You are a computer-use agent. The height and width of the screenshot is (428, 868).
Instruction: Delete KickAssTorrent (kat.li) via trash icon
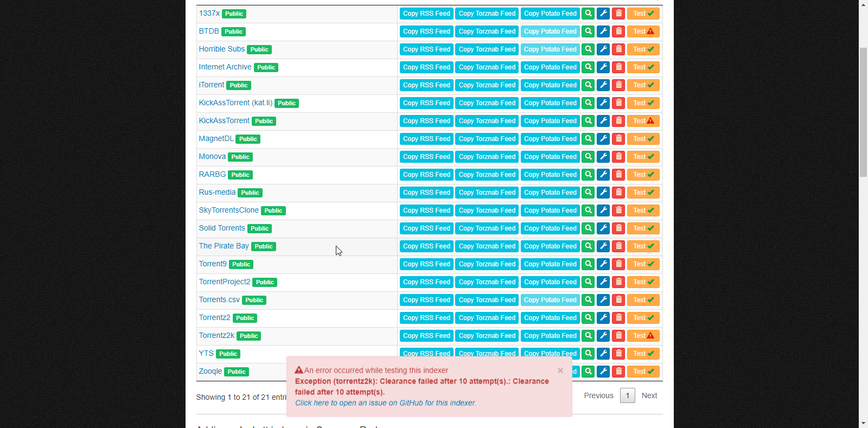(x=618, y=103)
